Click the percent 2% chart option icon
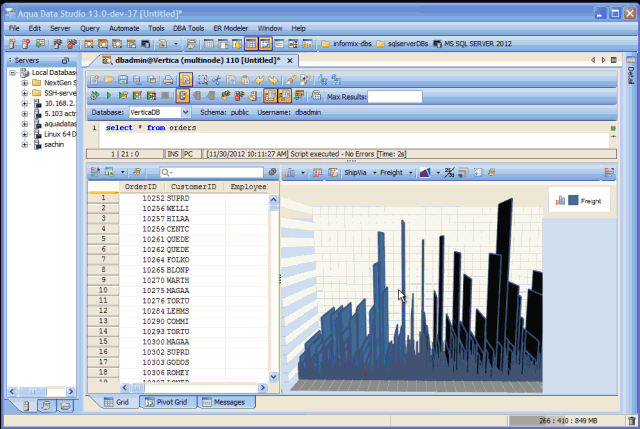Image resolution: width=640 pixels, height=429 pixels. click(x=449, y=173)
